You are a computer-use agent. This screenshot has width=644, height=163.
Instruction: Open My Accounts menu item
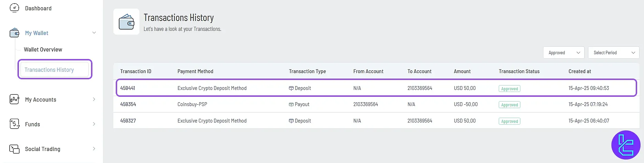point(41,100)
